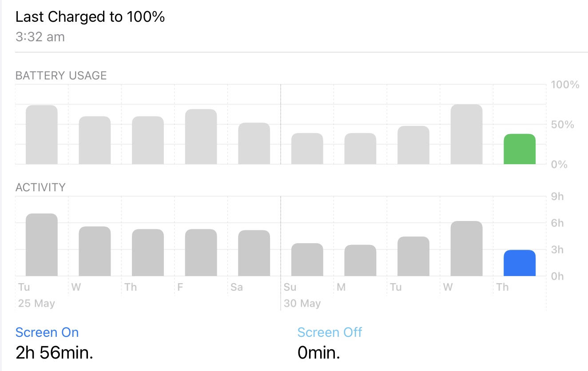
Task: Tap the 25 May date label
Action: [36, 304]
